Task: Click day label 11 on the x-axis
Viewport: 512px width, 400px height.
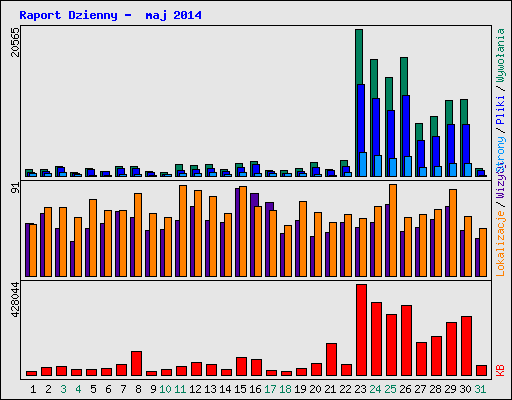Action: [x=180, y=389]
